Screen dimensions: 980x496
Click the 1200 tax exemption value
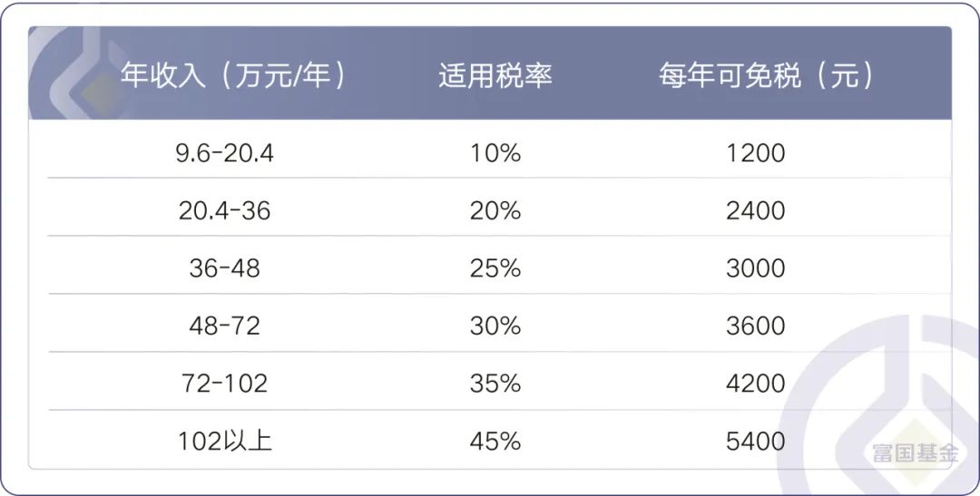756,153
